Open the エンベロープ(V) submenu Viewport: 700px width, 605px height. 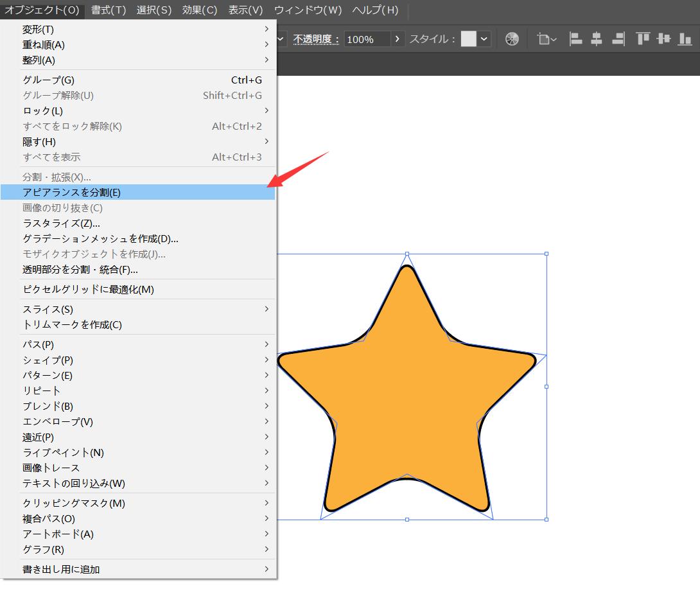tap(138, 421)
